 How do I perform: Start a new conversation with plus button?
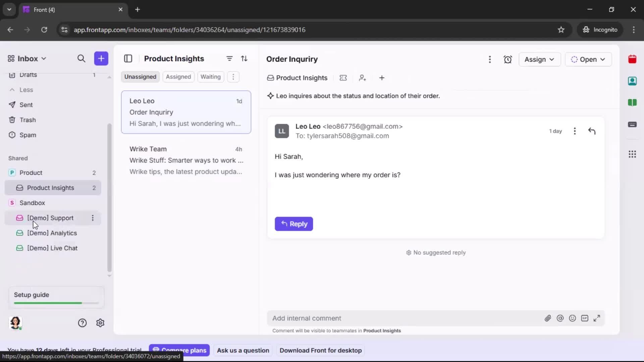(101, 58)
